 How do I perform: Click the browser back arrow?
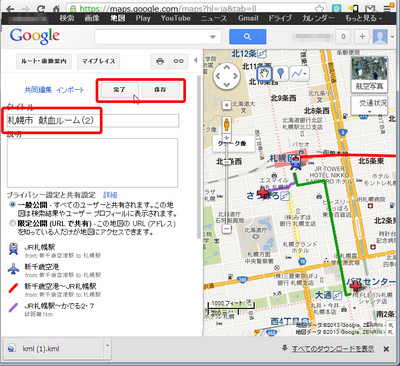point(10,9)
